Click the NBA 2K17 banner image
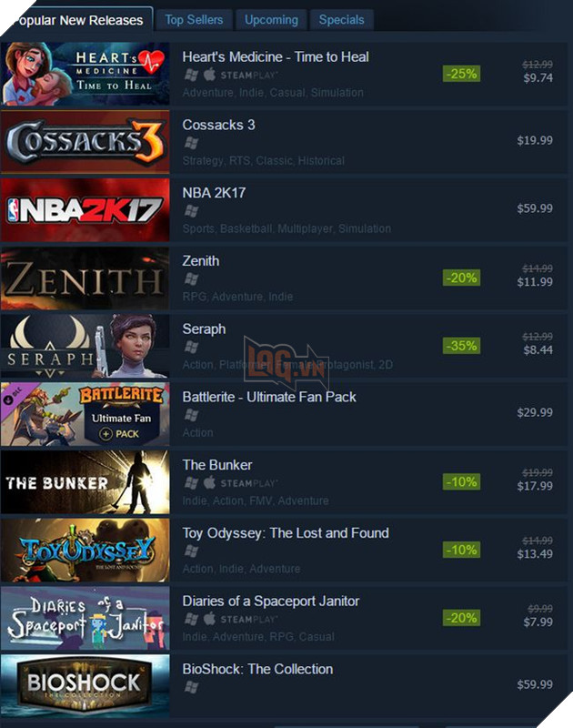The width and height of the screenshot is (573, 728). click(85, 210)
